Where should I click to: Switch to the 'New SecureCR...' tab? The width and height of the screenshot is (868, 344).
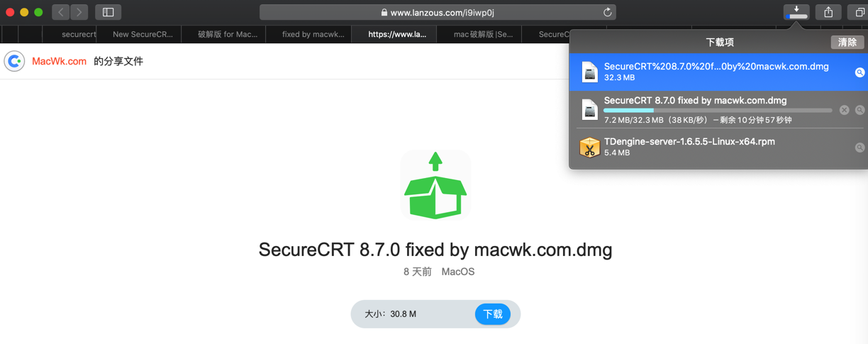click(143, 34)
